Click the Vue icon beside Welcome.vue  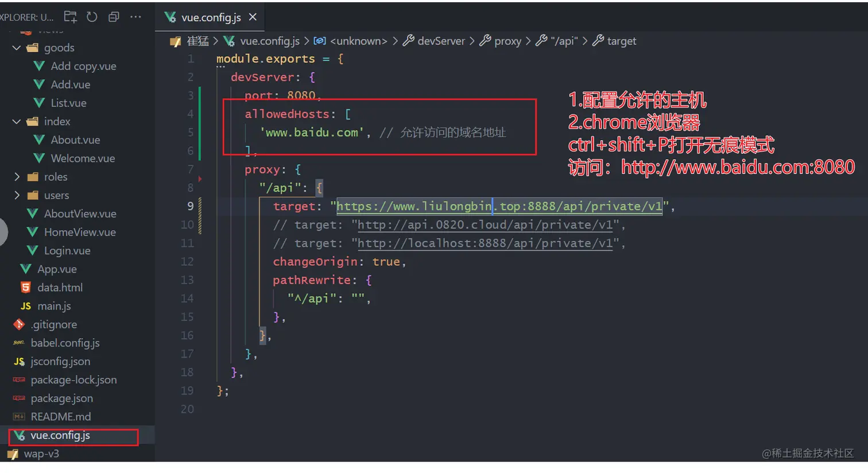tap(39, 158)
